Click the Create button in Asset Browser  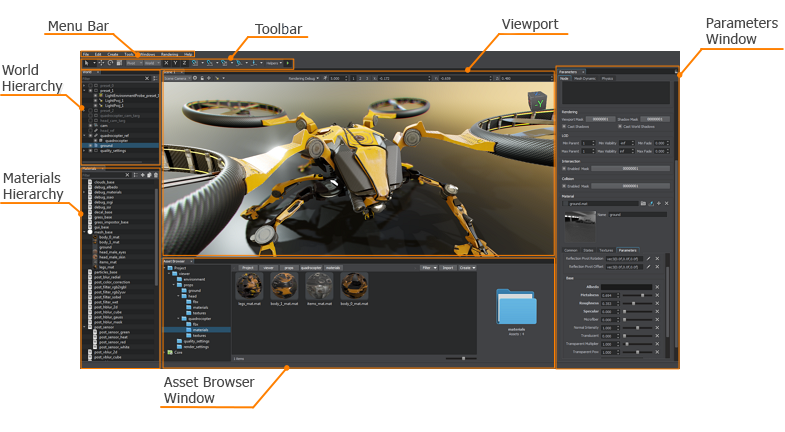(468, 268)
